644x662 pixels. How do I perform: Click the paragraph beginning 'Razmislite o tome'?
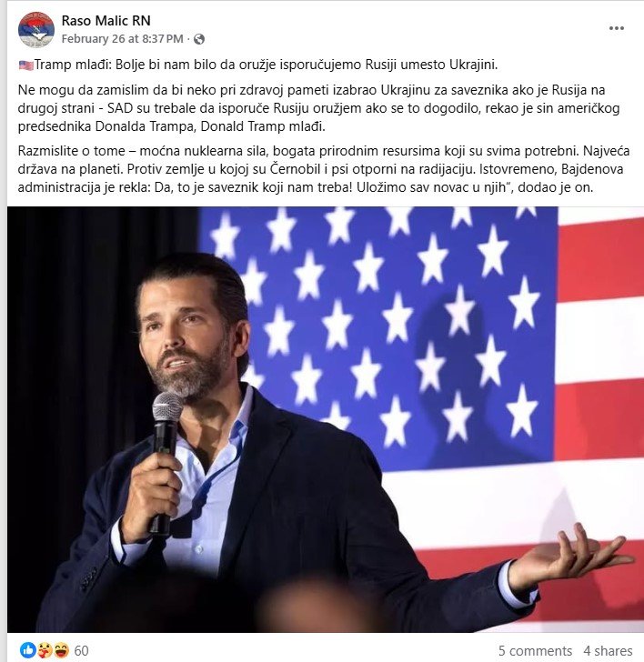[x=324, y=169]
